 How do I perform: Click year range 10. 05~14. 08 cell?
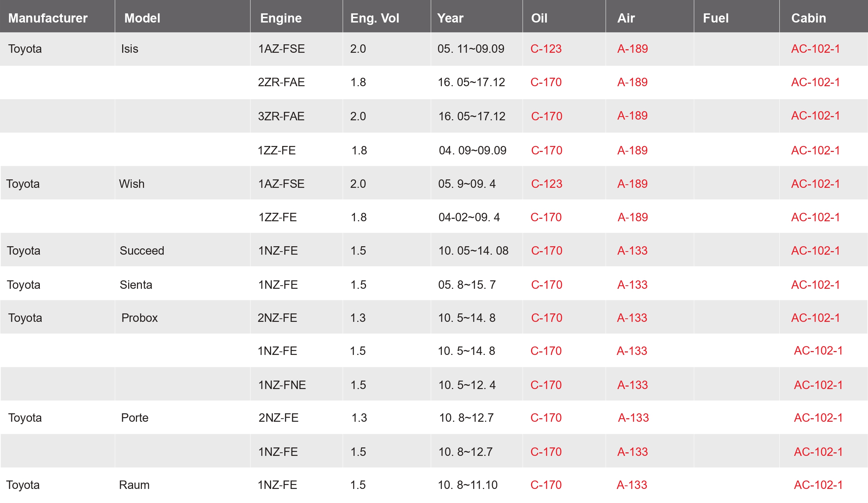(473, 250)
